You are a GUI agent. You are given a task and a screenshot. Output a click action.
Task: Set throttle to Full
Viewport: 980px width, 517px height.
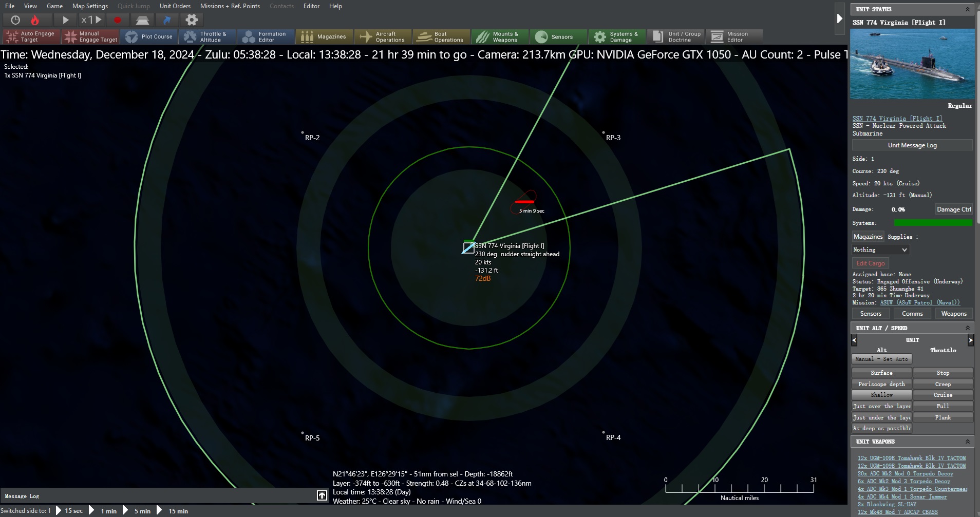point(943,406)
